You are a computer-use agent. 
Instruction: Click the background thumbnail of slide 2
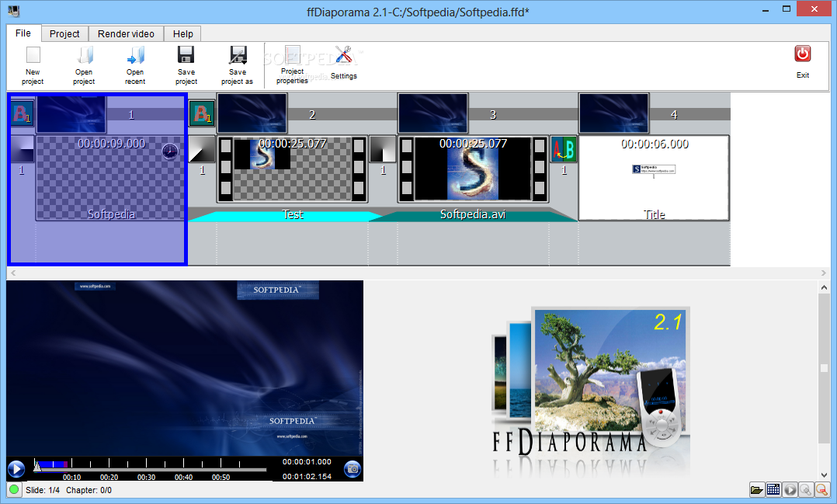coord(252,113)
